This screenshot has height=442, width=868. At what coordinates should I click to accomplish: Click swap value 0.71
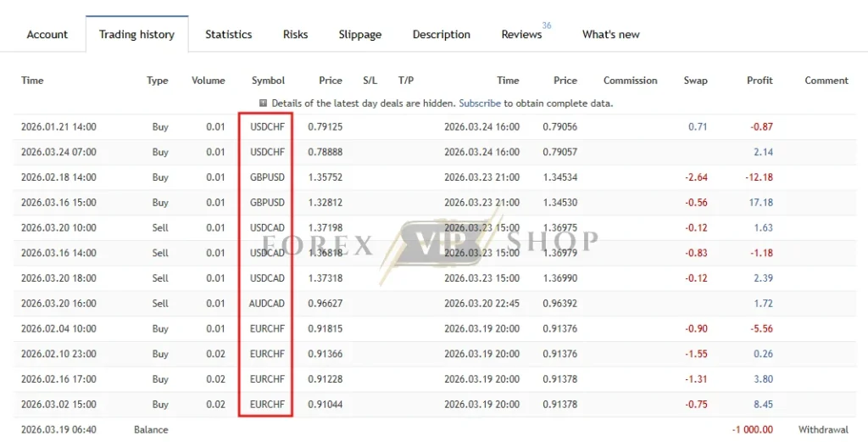pos(698,127)
